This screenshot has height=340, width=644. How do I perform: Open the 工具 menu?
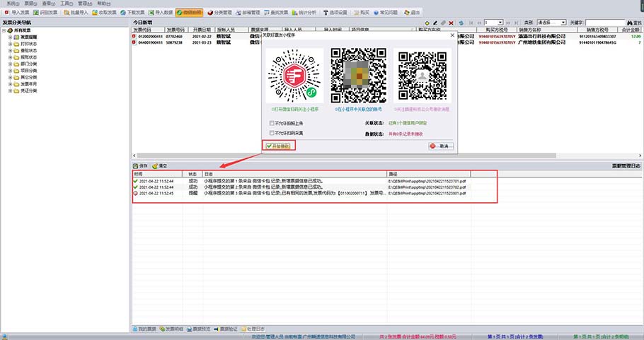tap(65, 4)
